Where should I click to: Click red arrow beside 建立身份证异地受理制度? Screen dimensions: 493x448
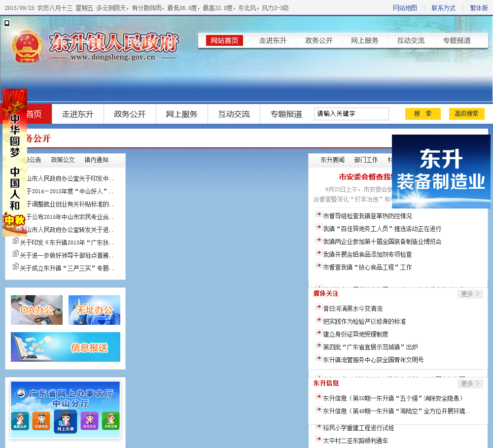pyautogui.click(x=319, y=333)
